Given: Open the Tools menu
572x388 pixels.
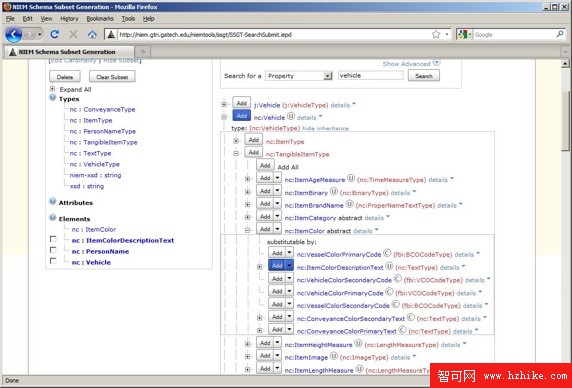Looking at the screenshot, I should pos(128,19).
